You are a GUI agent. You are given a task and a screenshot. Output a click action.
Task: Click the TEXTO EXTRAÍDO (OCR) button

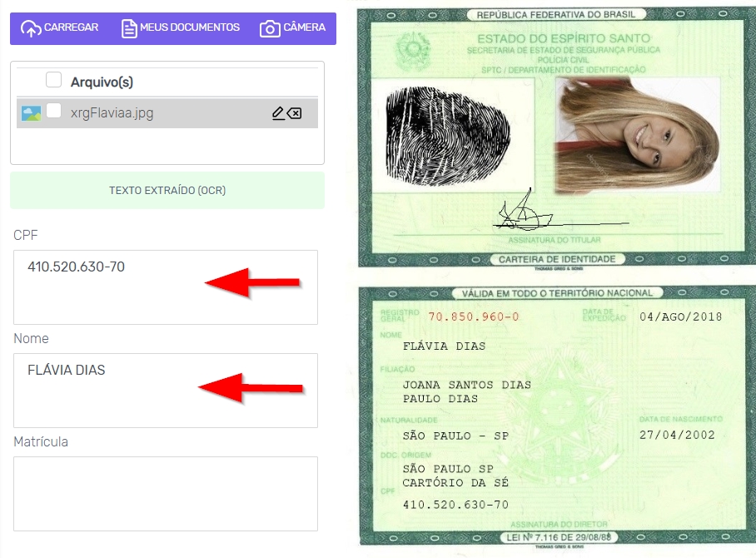(167, 191)
